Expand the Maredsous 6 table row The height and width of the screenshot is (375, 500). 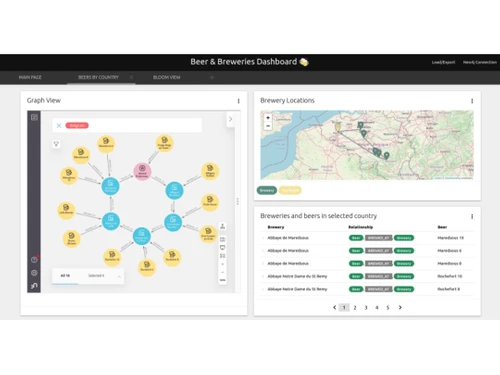[263, 251]
